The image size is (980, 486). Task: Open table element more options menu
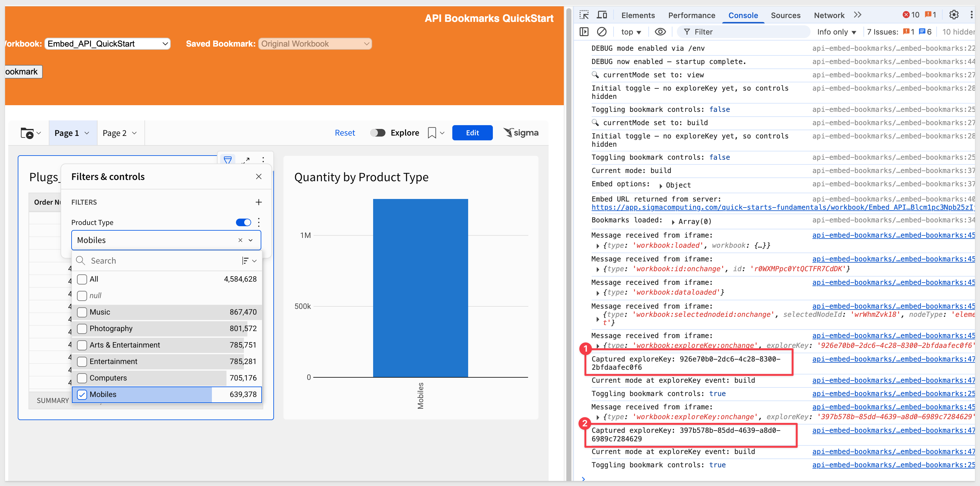click(263, 160)
